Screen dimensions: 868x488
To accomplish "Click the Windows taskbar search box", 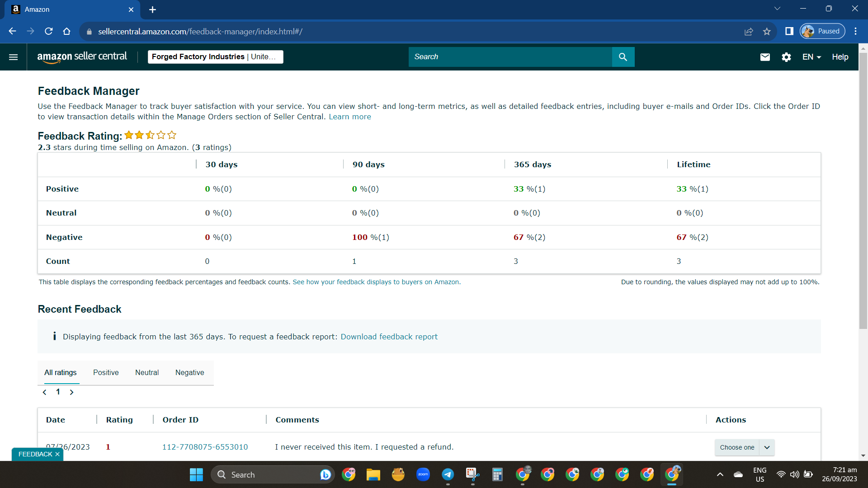I will pos(273,474).
